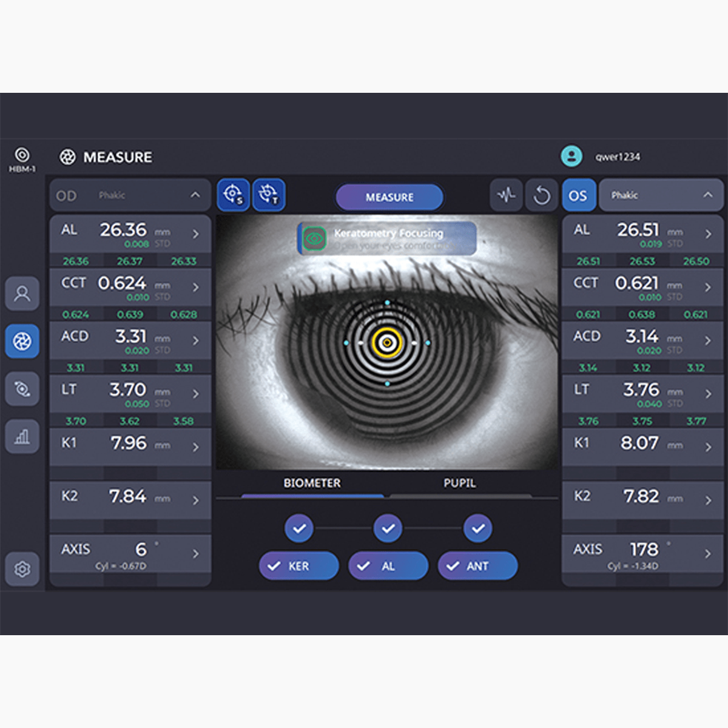Click the OD AL value 26.36

[123, 230]
